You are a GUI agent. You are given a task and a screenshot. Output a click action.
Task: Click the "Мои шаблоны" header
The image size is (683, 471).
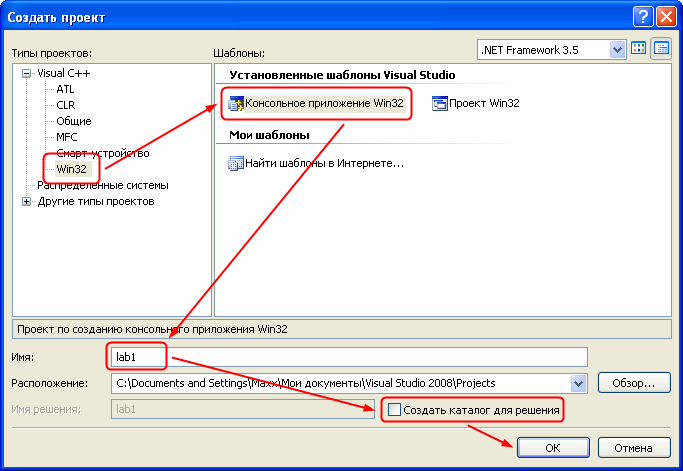coord(269,135)
